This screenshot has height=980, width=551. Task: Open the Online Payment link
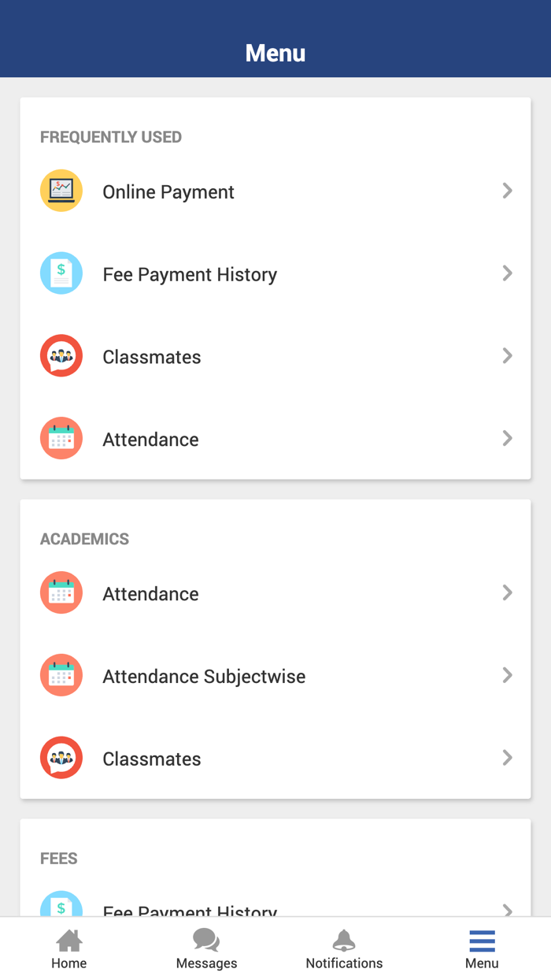(168, 192)
